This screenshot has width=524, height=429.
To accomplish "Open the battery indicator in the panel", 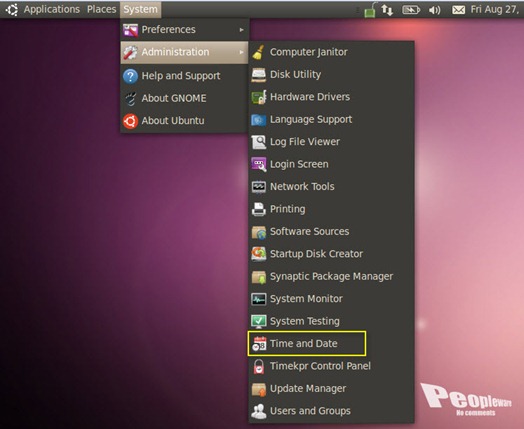I will tap(411, 10).
